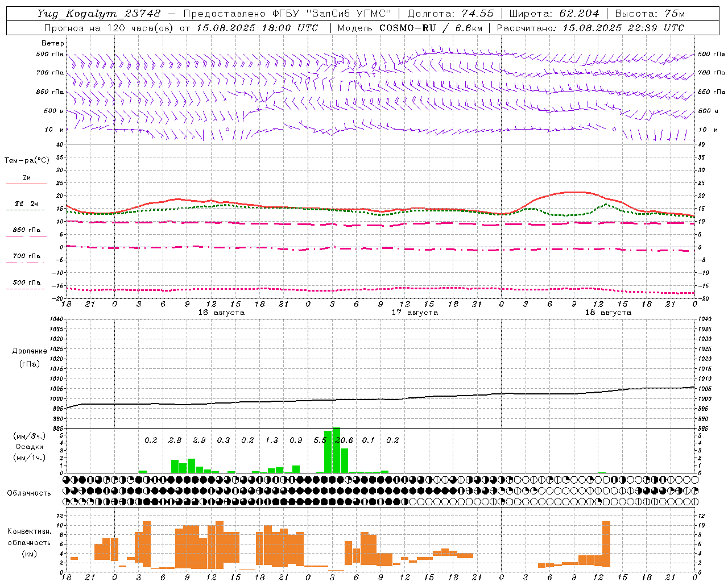The width and height of the screenshot is (728, 582).
Task: Select the '(мм/3ч.)' precipitation unit label
Action: 30,436
